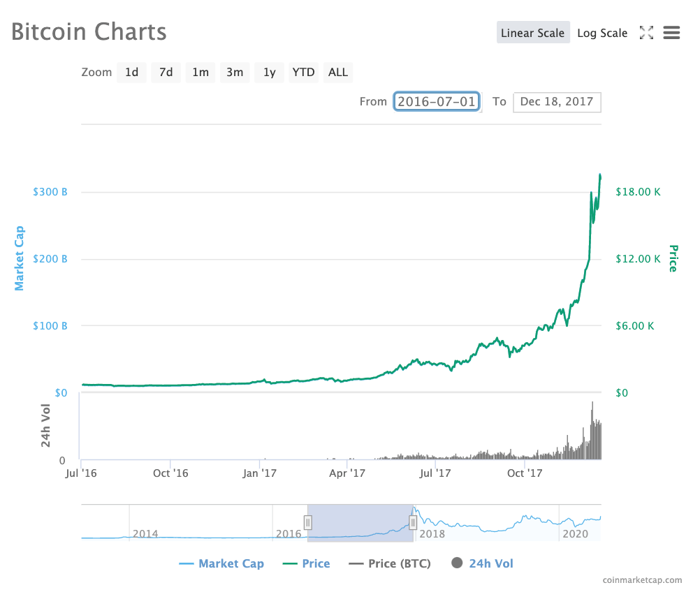Select the 1y zoom preset
This screenshot has height=599, width=700.
(269, 72)
